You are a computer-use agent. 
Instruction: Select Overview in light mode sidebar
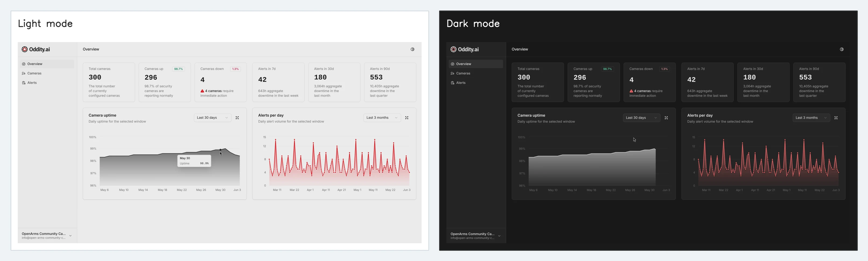[47, 64]
